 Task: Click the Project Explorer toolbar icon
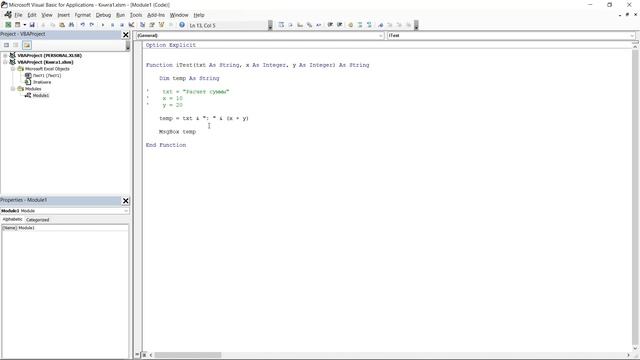click(142, 25)
